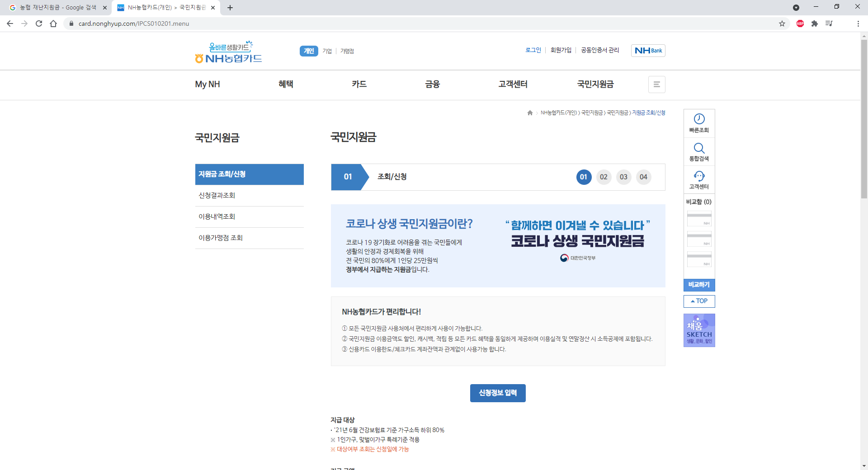Click the 회원가입 link
The image size is (868, 470).
[x=561, y=50]
